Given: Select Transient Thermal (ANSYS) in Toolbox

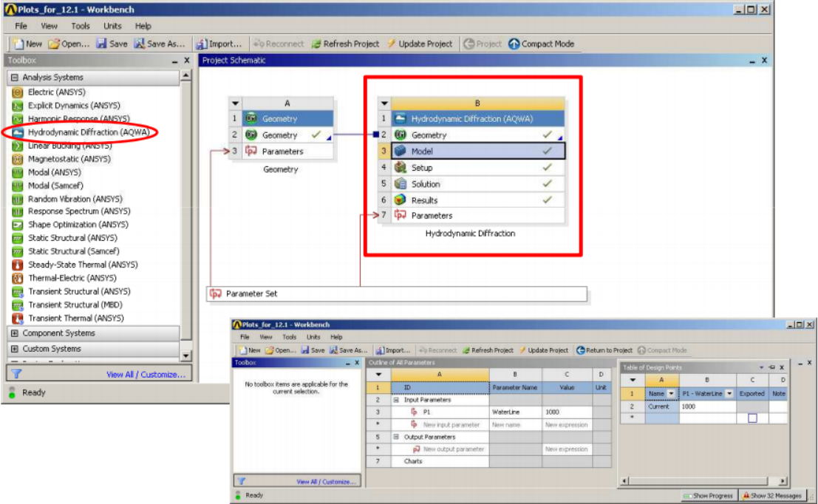Looking at the screenshot, I should [75, 319].
